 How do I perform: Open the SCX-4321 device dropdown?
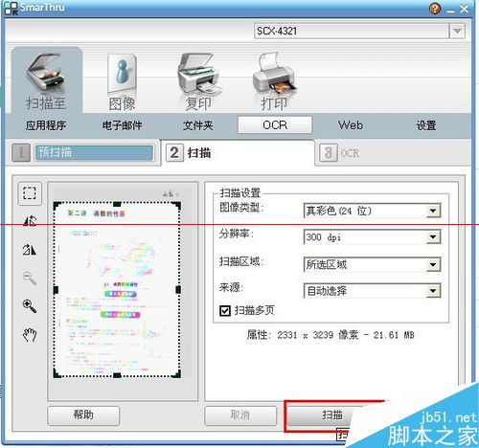click(x=457, y=32)
